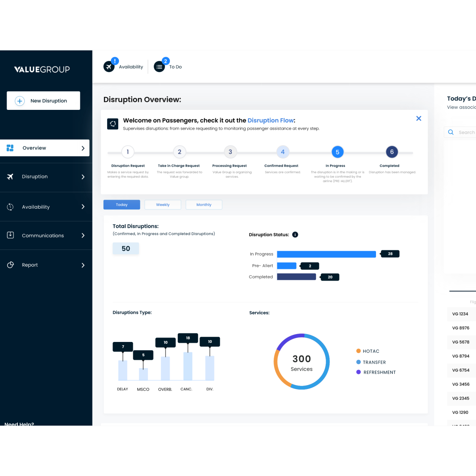The width and height of the screenshot is (476, 476).
Task: Toggle the REFRESHMENT legend marker
Action: 358,372
